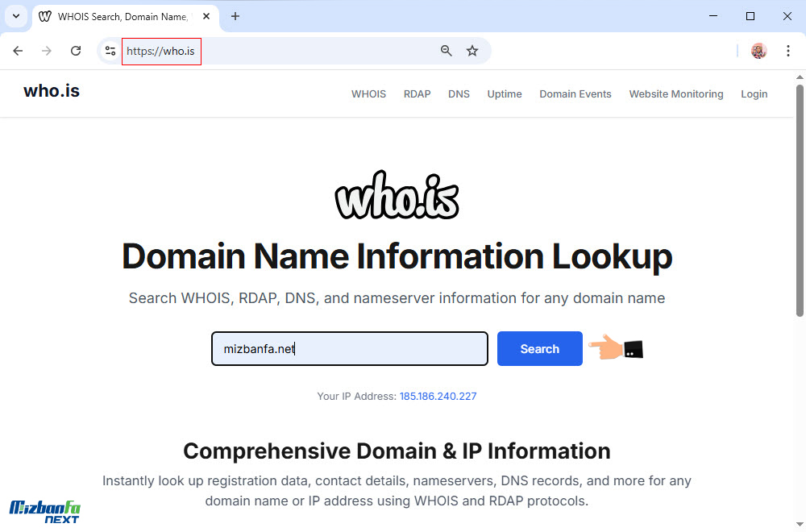Viewport: 806px width, 532px height.
Task: Open a new tab with plus icon
Action: click(235, 16)
